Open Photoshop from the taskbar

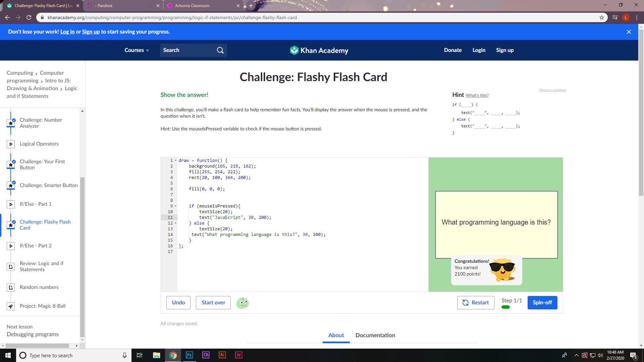point(189,355)
